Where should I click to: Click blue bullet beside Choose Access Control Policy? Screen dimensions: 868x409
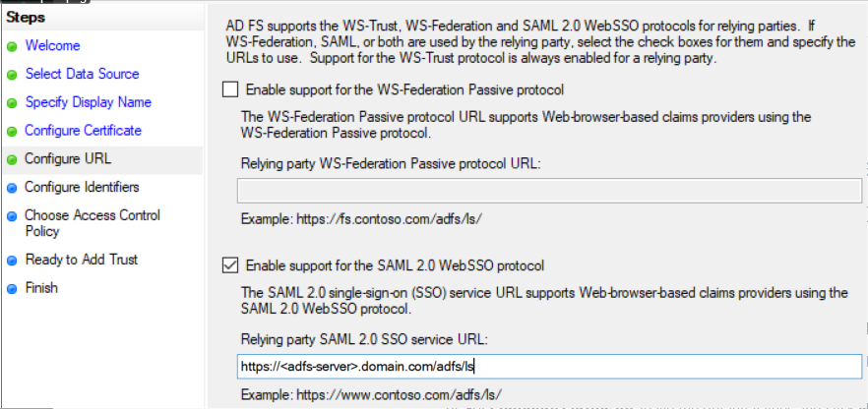(12, 216)
